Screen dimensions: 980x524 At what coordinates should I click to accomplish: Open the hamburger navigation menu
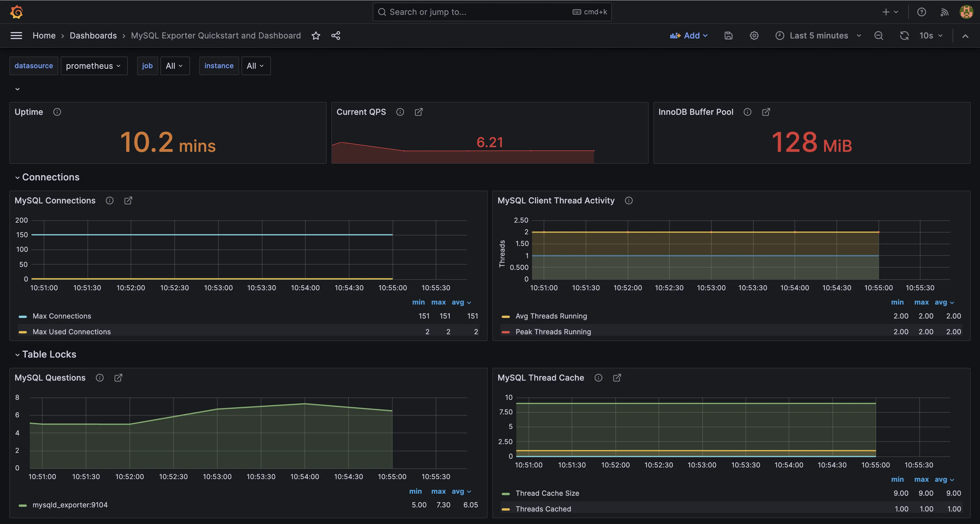tap(16, 36)
